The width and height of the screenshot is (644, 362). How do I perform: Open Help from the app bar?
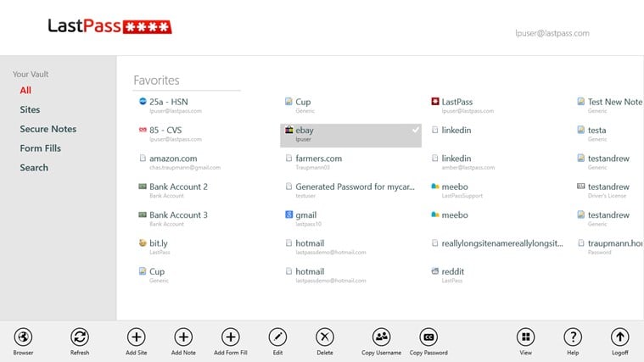573,337
